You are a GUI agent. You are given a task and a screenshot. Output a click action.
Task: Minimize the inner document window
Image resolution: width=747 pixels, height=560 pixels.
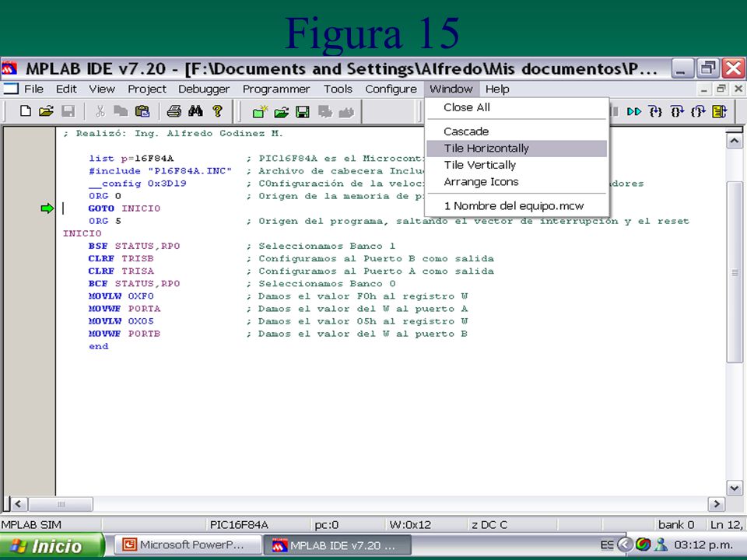(704, 89)
